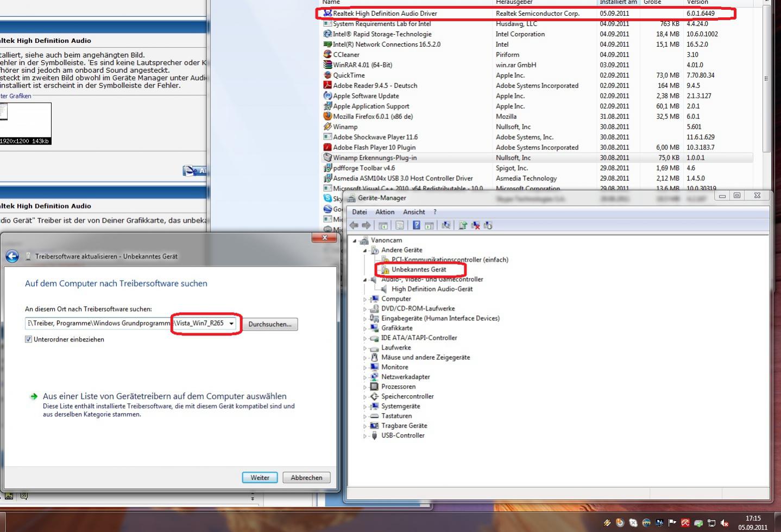
Task: Scan for hardware changes icon
Action: click(x=446, y=225)
